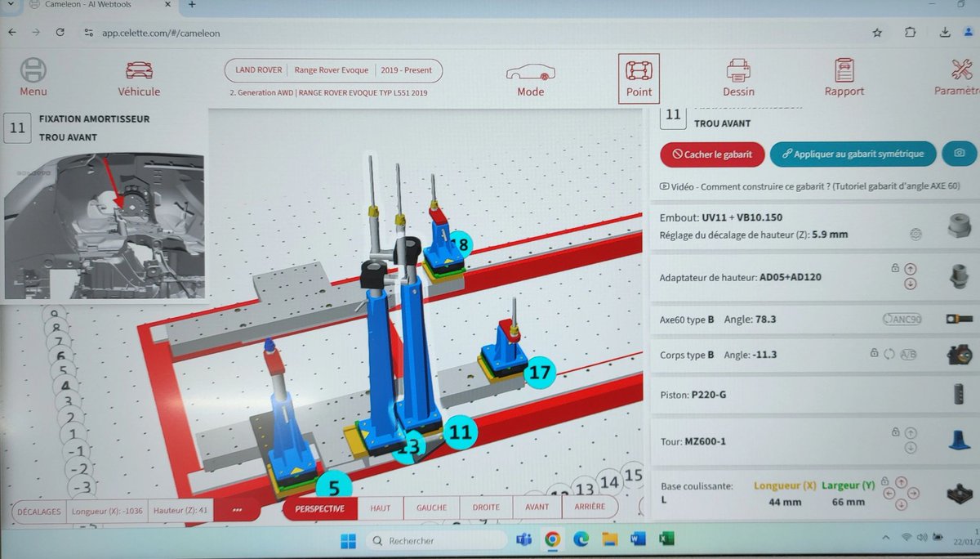Open Microsoft Teams from taskbar
This screenshot has width=980, height=559.
(x=523, y=539)
